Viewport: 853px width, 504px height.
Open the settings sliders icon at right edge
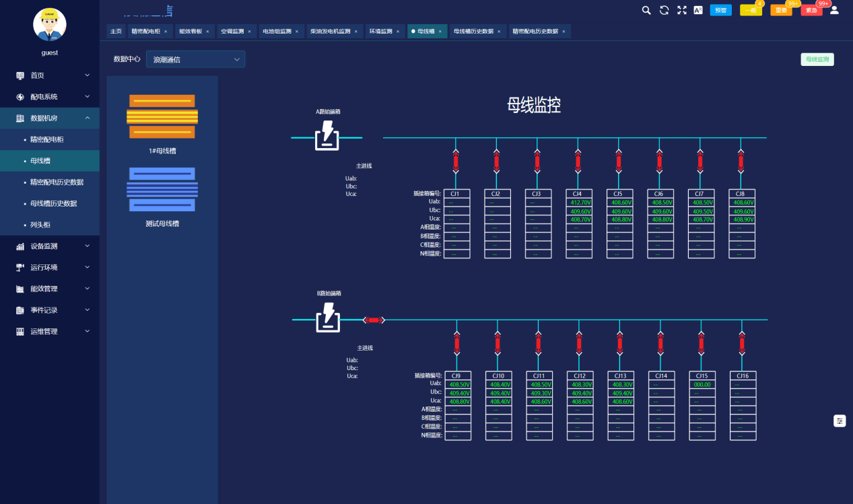click(840, 421)
